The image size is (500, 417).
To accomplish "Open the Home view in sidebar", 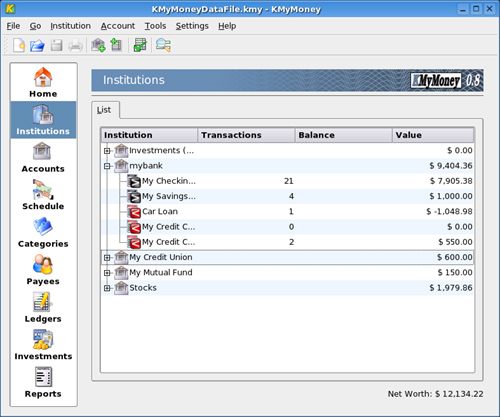I will 43,82.
